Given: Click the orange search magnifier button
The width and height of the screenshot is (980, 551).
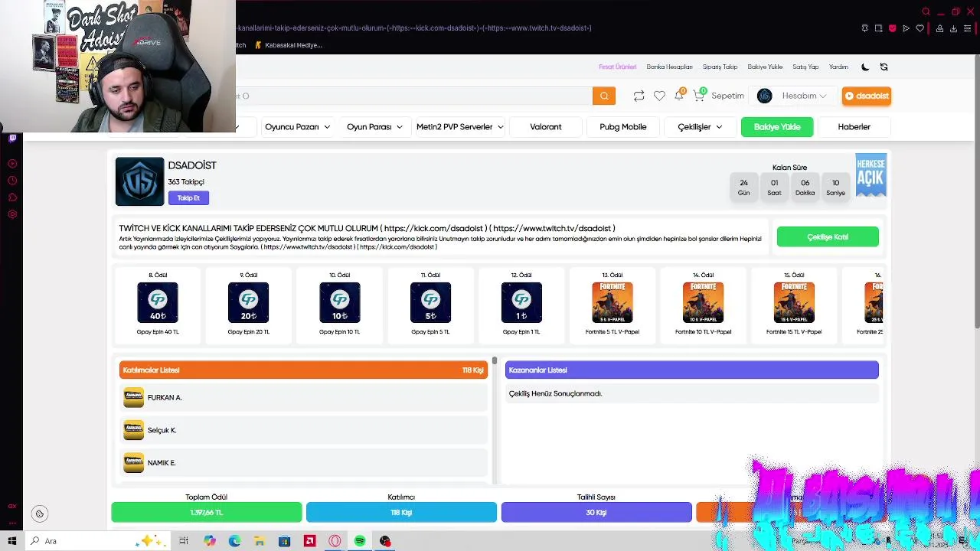Looking at the screenshot, I should click(603, 96).
